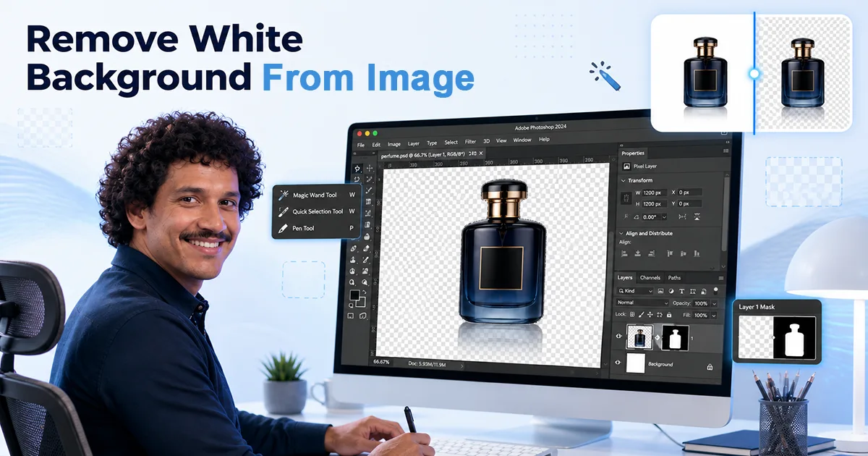
Task: Toggle lock all padlock icon
Action: click(x=669, y=314)
